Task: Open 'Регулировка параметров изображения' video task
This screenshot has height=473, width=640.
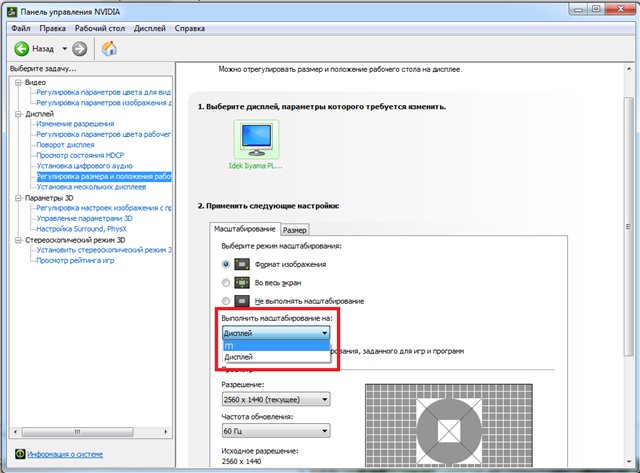Action: 104,103
